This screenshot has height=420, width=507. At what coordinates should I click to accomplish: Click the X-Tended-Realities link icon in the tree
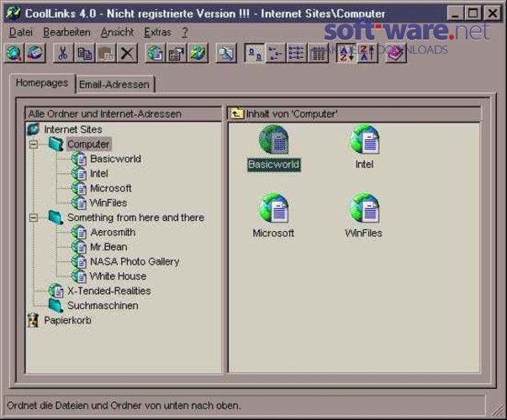pyautogui.click(x=56, y=291)
